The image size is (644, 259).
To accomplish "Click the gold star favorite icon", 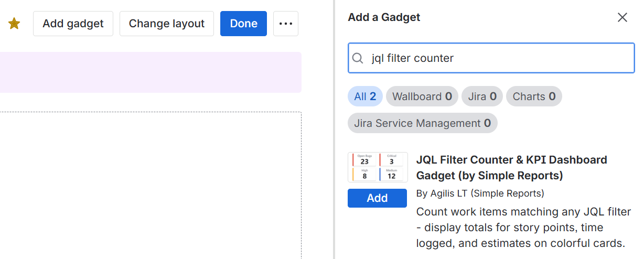I will click(x=14, y=24).
